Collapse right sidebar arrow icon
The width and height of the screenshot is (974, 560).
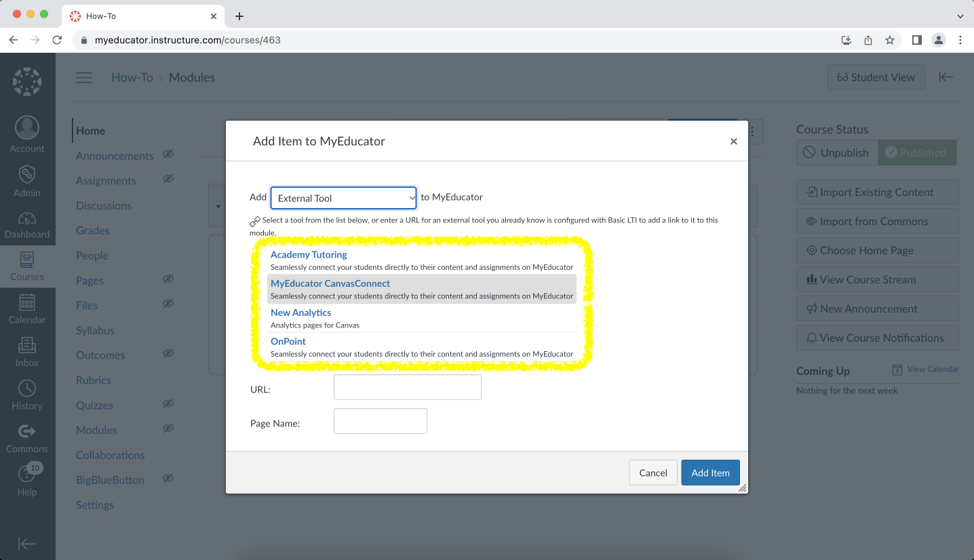946,77
